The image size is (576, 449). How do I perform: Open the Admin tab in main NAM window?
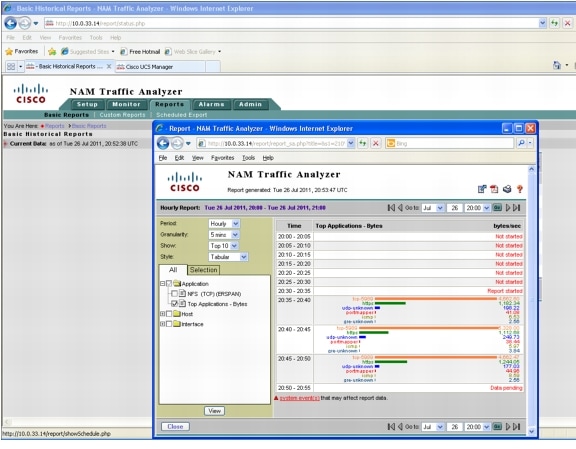click(251, 104)
